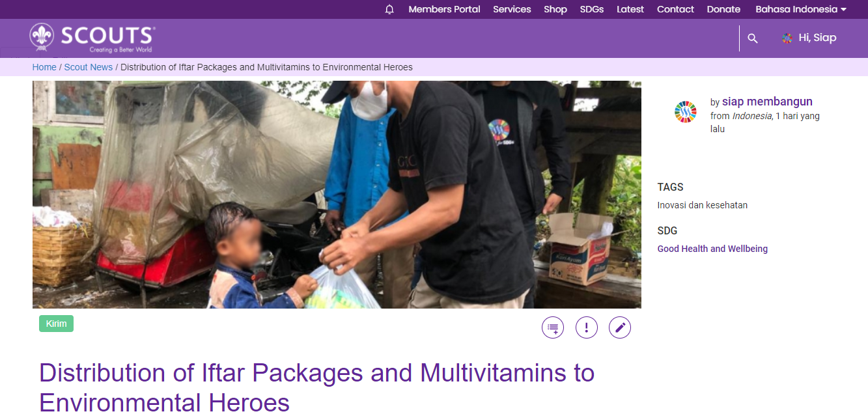Open the Services menu item
868x416 pixels.
click(x=512, y=9)
